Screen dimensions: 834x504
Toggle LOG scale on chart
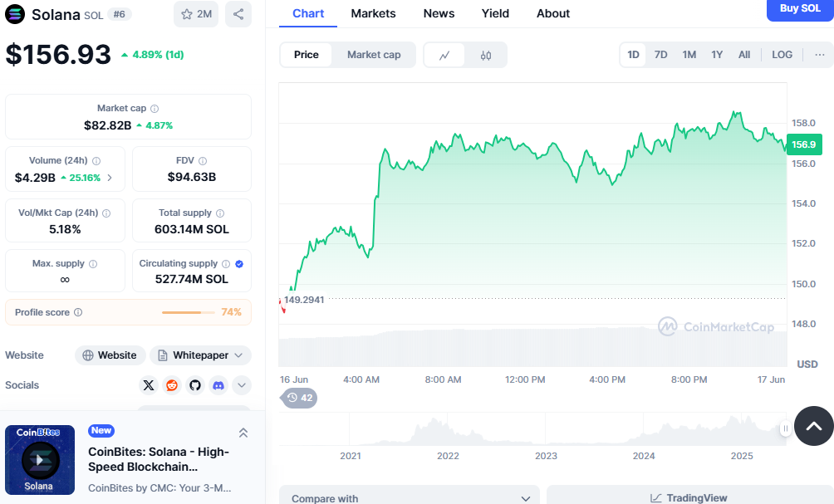tap(782, 55)
